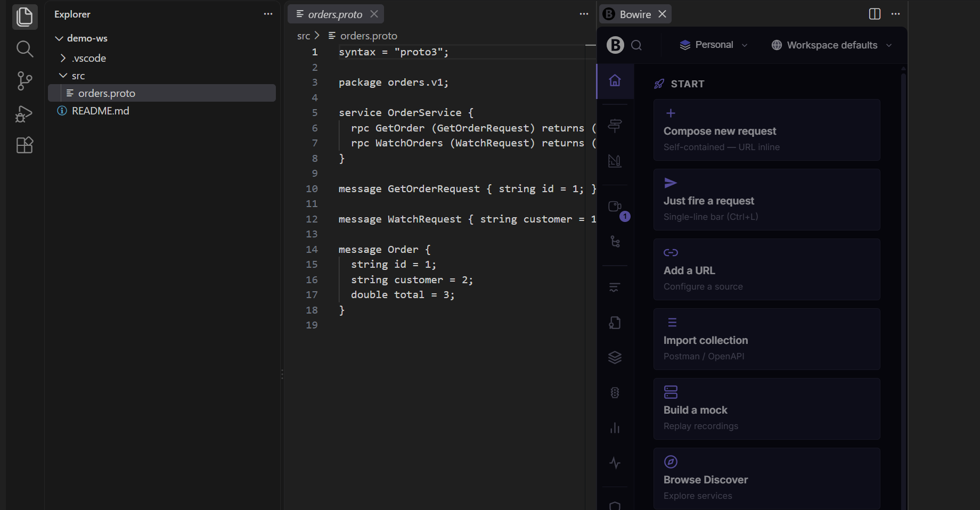This screenshot has width=980, height=510.
Task: Click the 'package orders.v1;' line
Action: point(394,83)
